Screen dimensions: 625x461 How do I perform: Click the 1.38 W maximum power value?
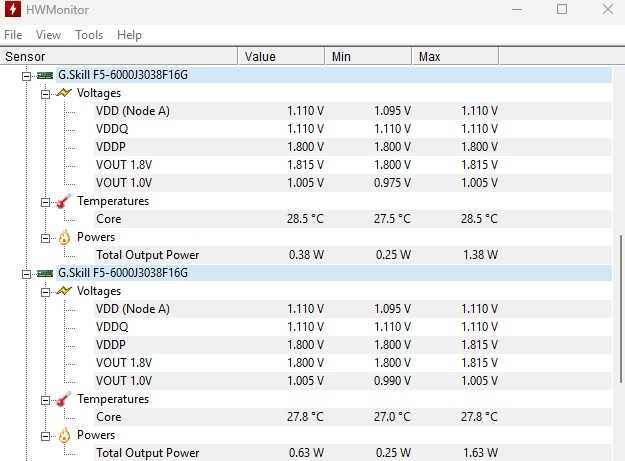[x=480, y=255]
